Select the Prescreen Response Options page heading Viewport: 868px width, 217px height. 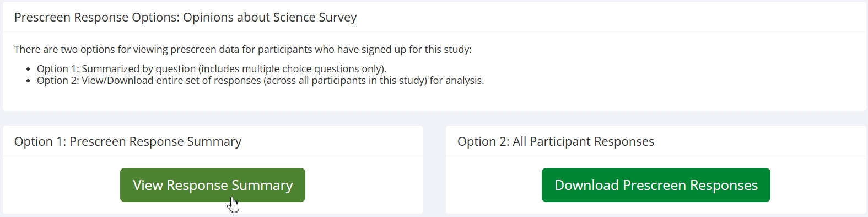(x=185, y=17)
